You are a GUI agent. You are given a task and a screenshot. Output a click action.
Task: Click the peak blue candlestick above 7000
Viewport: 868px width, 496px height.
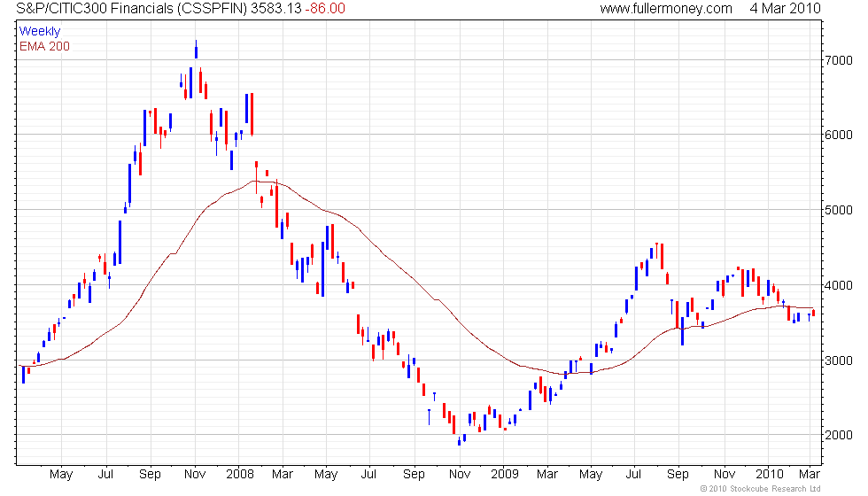pos(196,50)
